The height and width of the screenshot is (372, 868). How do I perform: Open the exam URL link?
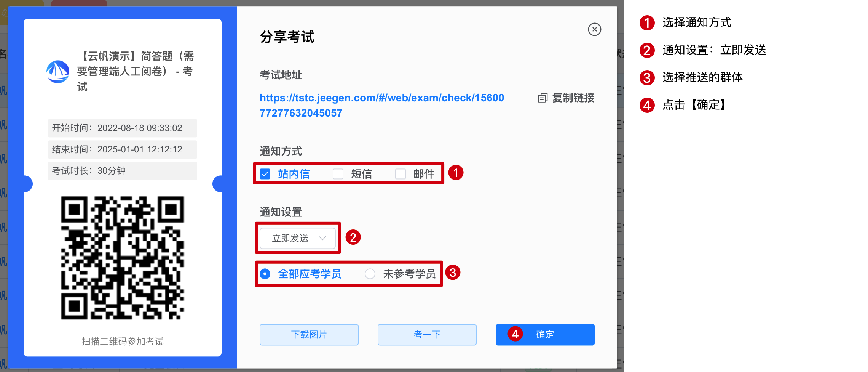tap(382, 106)
